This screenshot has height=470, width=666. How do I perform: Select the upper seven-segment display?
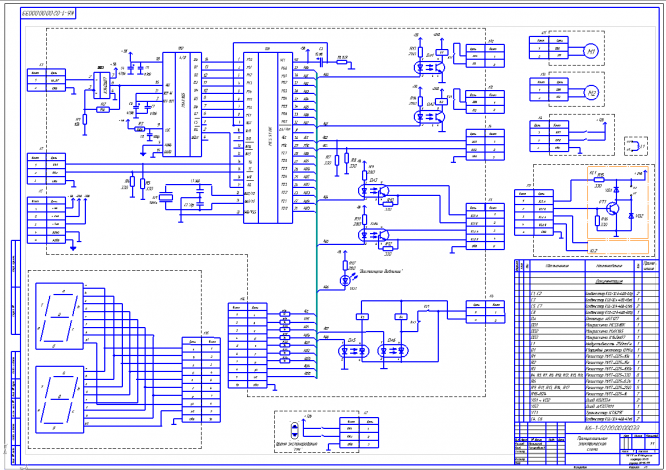tap(59, 316)
